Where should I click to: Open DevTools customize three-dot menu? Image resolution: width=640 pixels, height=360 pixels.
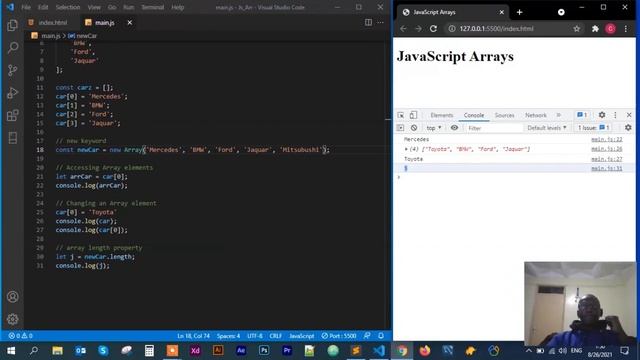tap(615, 115)
